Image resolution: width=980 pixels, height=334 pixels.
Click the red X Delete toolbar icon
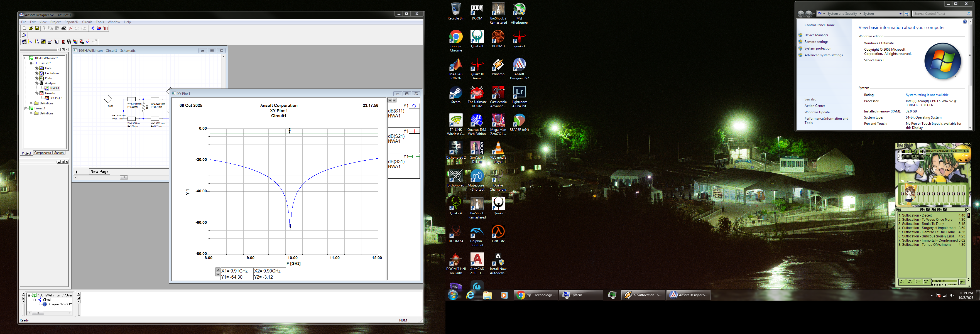click(x=71, y=28)
